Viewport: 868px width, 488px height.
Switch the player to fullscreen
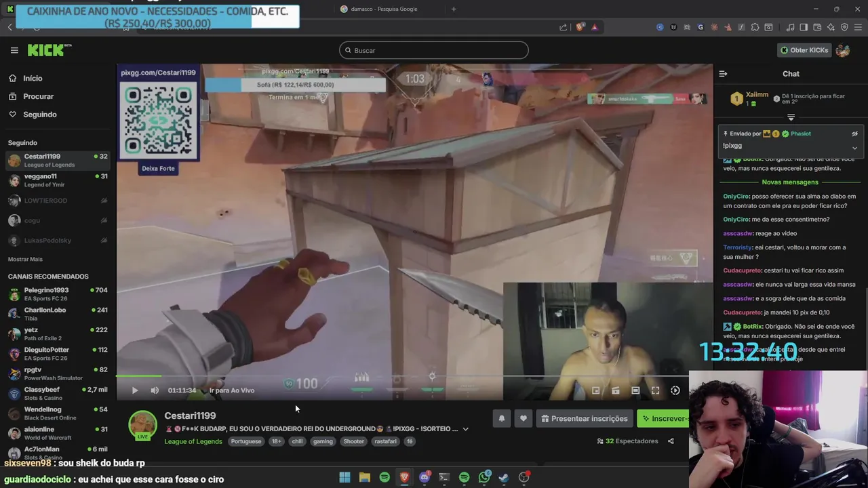[x=656, y=390]
